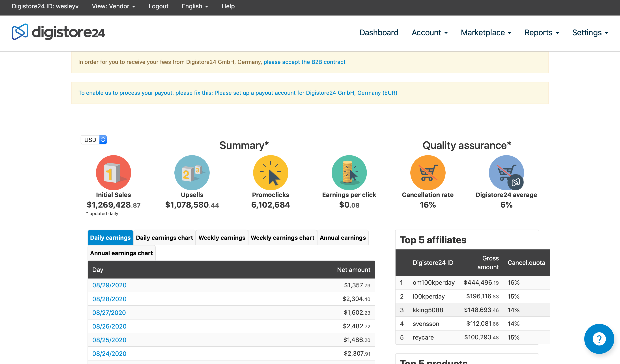The image size is (620, 364).
Task: Click the Cancellation rate value 16%
Action: [x=428, y=205]
